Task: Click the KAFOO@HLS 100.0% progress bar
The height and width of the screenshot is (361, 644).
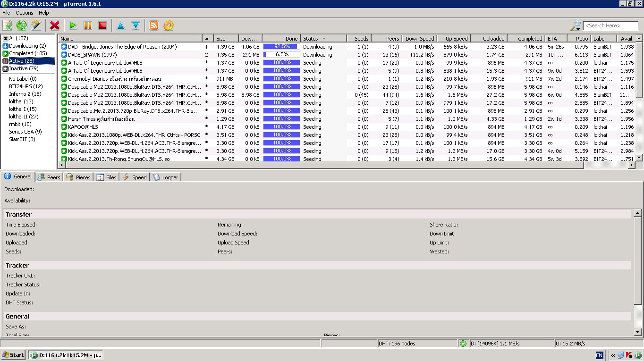Action: click(x=281, y=127)
